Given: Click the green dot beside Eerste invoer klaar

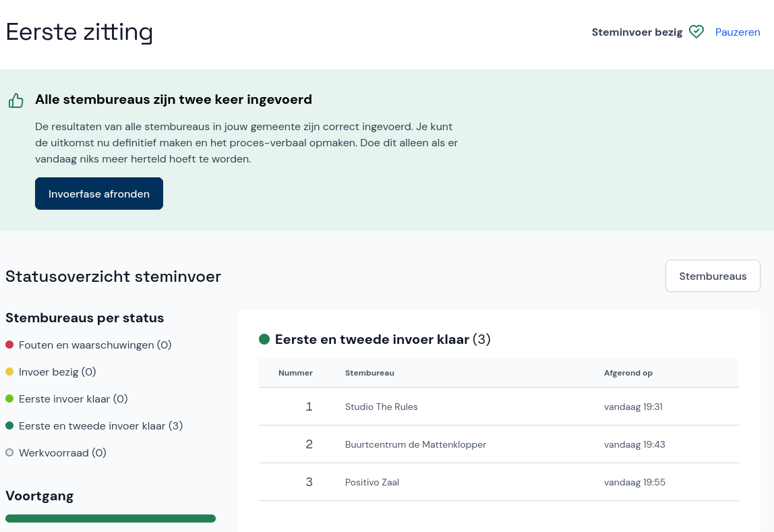Looking at the screenshot, I should coord(9,398).
